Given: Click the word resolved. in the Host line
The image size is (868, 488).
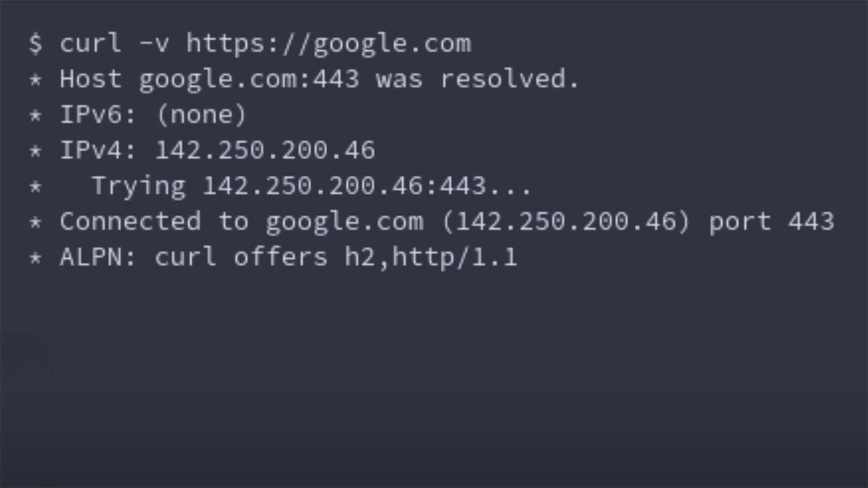Looking at the screenshot, I should point(509,79).
